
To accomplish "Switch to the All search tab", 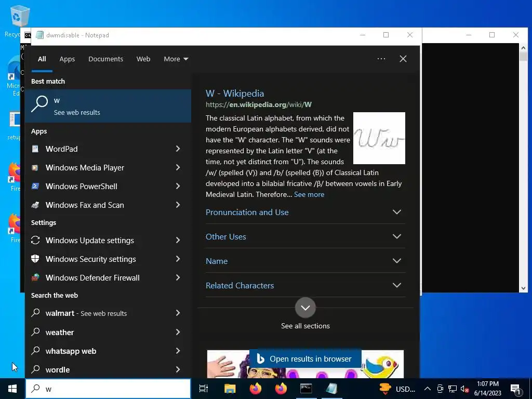I will 42,59.
